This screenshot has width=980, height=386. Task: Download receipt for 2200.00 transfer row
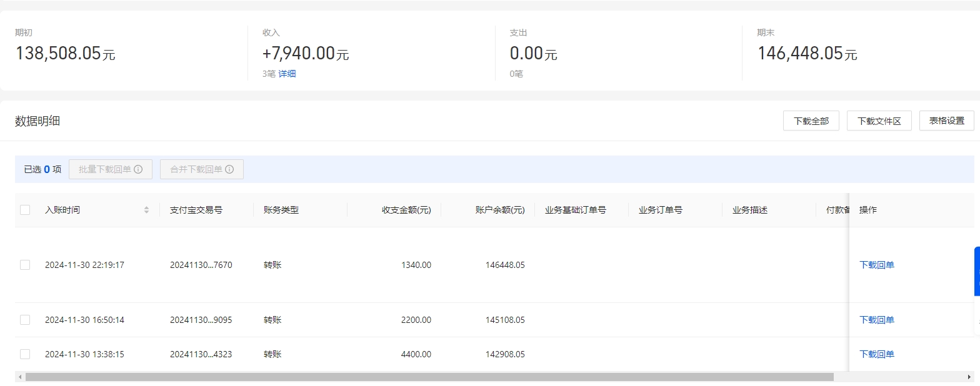(877, 320)
